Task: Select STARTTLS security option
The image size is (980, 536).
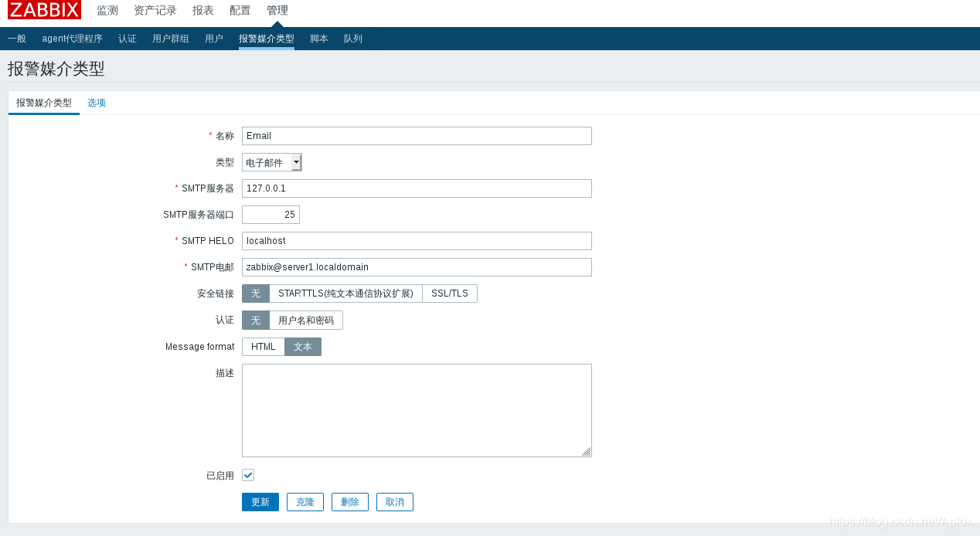Action: 345,293
